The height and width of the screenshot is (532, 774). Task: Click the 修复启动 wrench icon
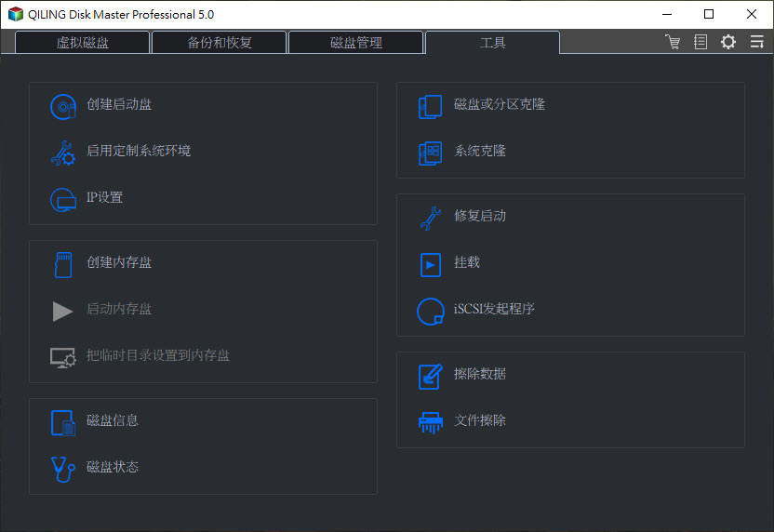[x=431, y=219]
